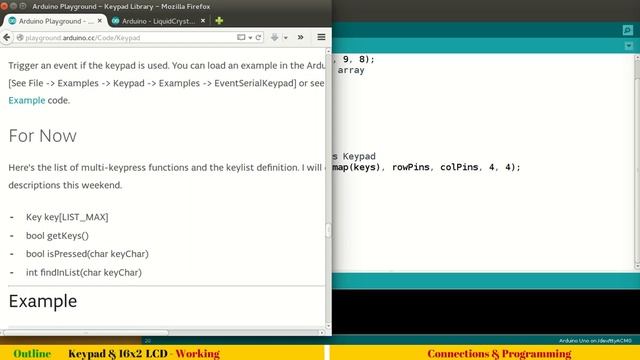Click the Keypad comment word in editor
Image resolution: width=640 pixels, height=360 pixels.
359,156
